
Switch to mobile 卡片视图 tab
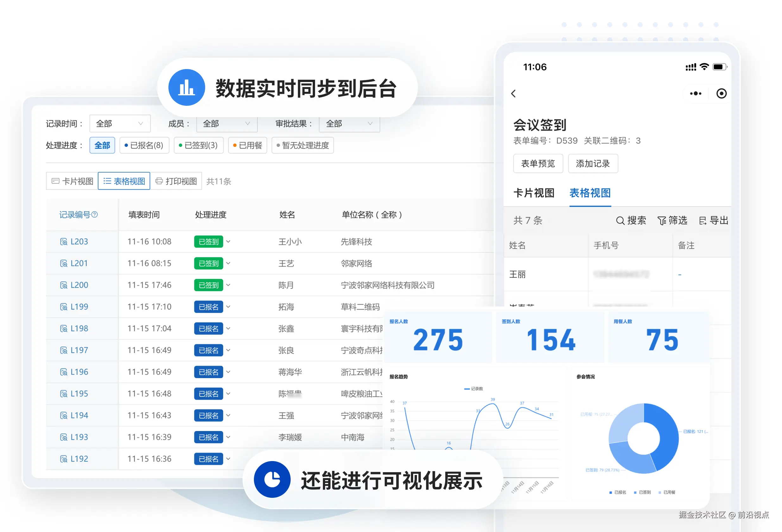534,193
